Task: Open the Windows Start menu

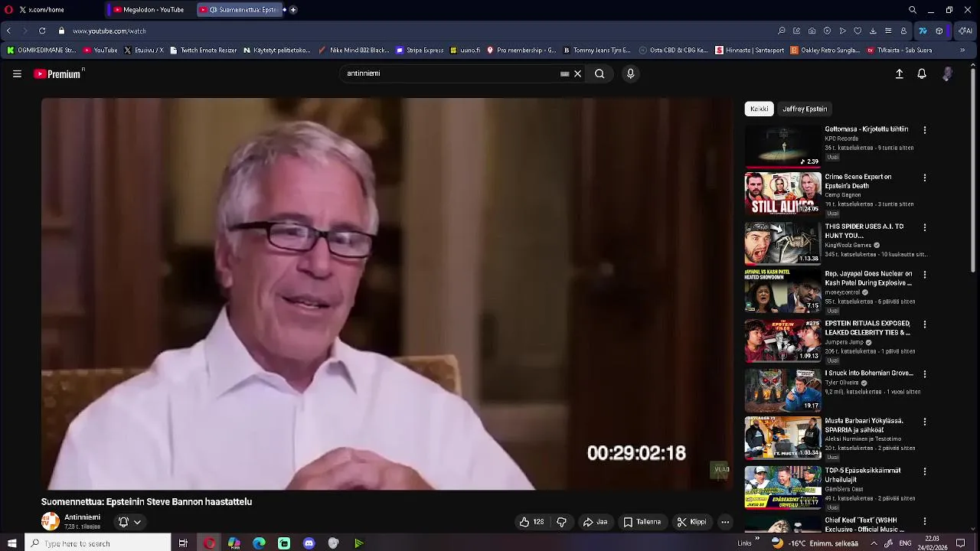Action: [11, 543]
